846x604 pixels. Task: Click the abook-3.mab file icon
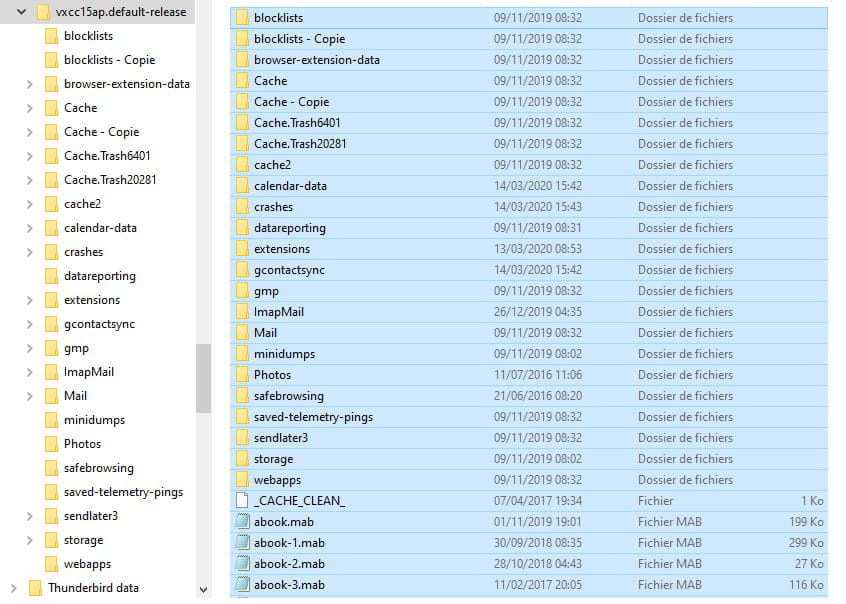(x=243, y=585)
